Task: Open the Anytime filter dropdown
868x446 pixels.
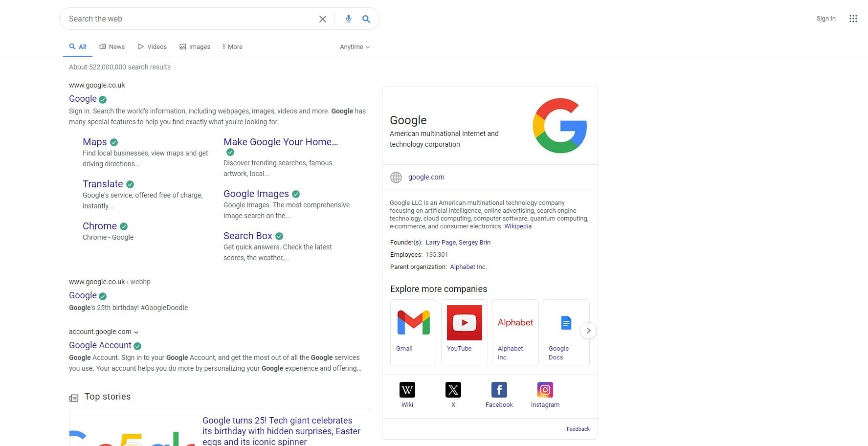Action: click(x=354, y=46)
